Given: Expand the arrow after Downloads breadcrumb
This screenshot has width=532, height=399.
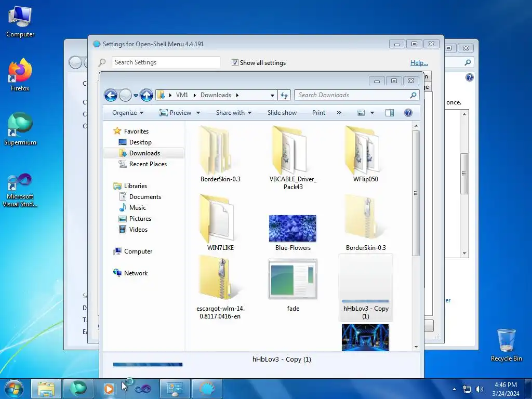Looking at the screenshot, I should pos(237,96).
